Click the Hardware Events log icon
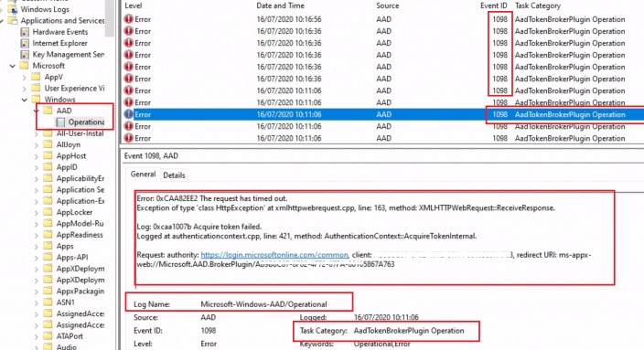The height and width of the screenshot is (350, 644). [x=25, y=32]
